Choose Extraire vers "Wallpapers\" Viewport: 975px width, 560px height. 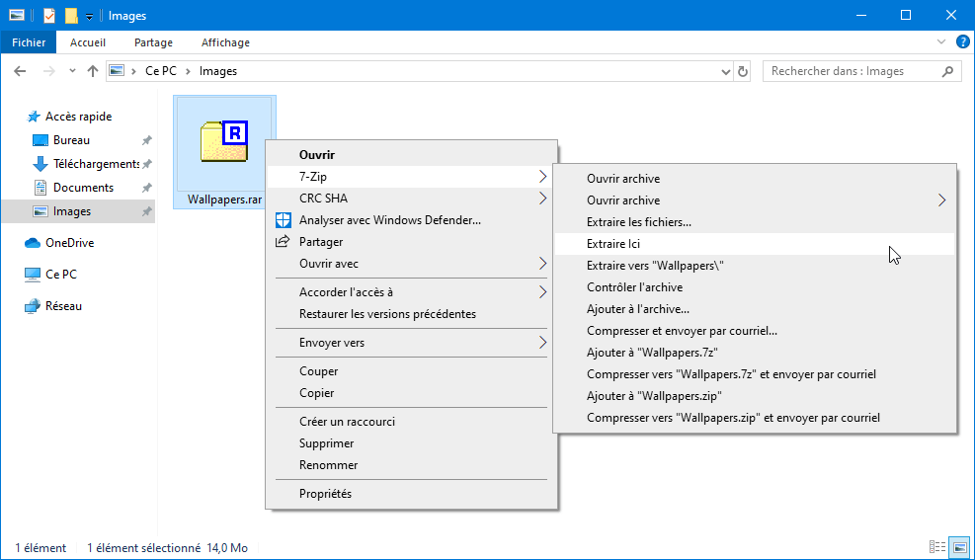(x=755, y=266)
